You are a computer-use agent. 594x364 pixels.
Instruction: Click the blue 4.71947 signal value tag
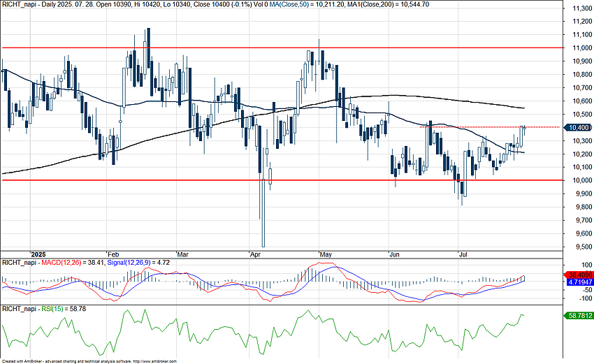[x=579, y=282]
